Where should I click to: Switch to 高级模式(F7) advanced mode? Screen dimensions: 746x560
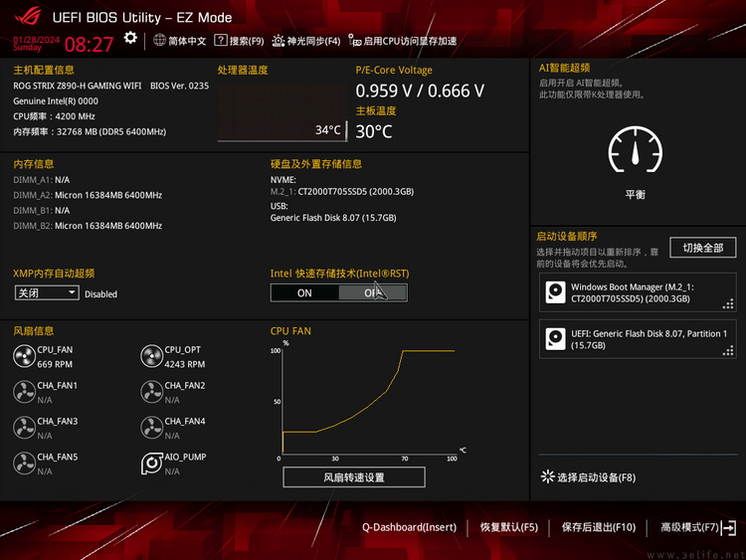coord(689,527)
